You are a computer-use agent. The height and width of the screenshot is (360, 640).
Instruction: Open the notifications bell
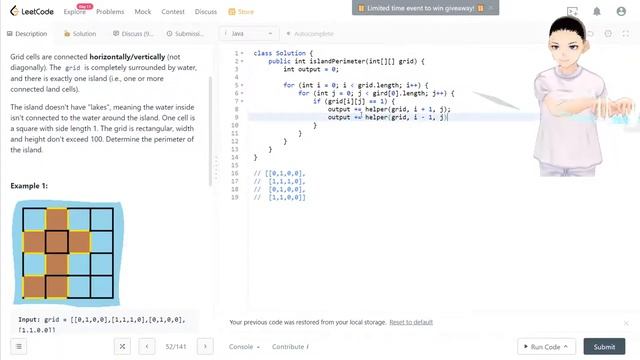[597, 11]
